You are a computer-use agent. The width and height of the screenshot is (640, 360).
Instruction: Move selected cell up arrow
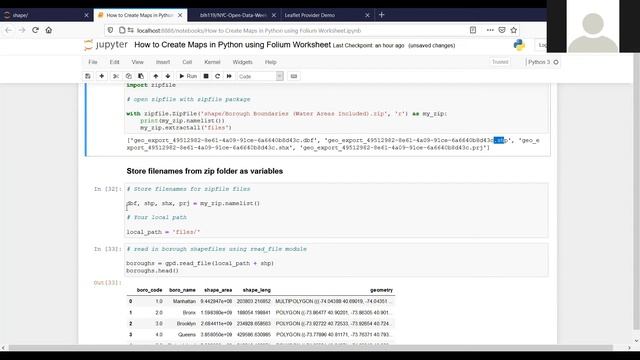tap(156, 76)
